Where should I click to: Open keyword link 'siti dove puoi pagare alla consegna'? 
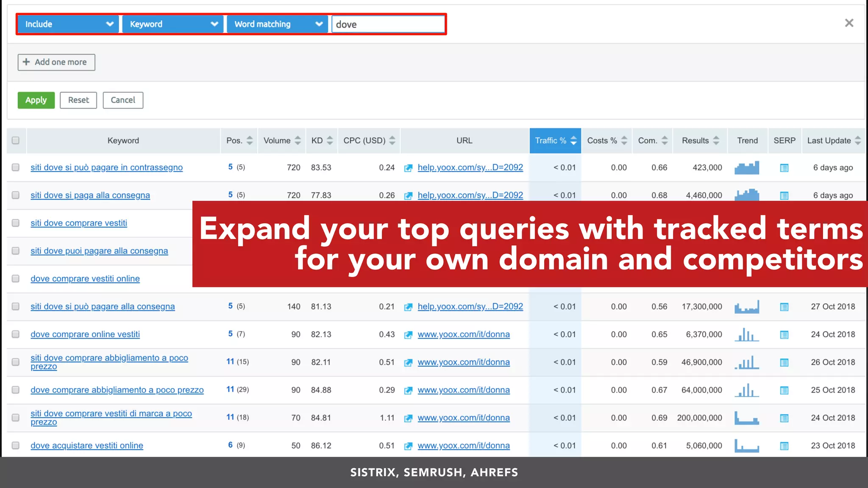(99, 251)
